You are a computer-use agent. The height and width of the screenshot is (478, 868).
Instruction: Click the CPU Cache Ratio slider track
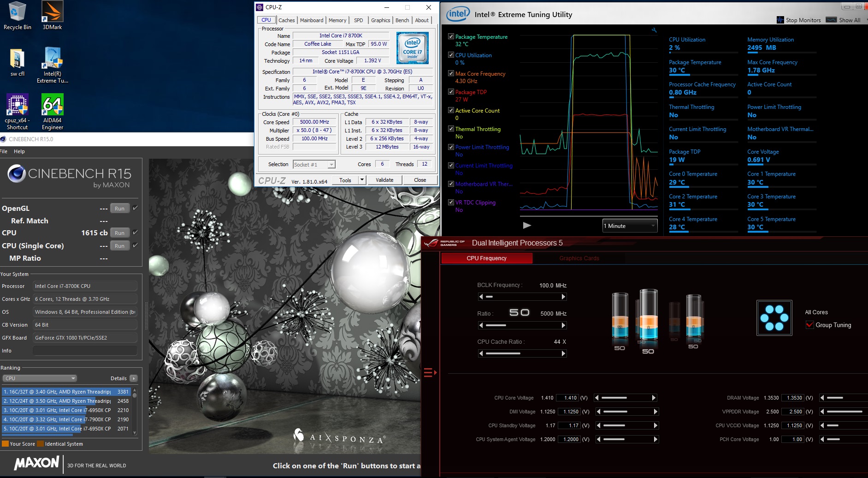(522, 353)
